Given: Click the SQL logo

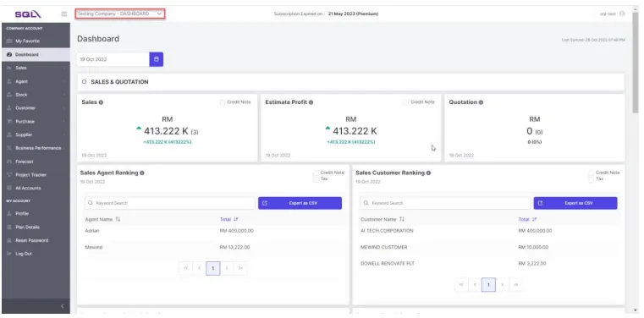Looking at the screenshot, I should pyautogui.click(x=28, y=14).
